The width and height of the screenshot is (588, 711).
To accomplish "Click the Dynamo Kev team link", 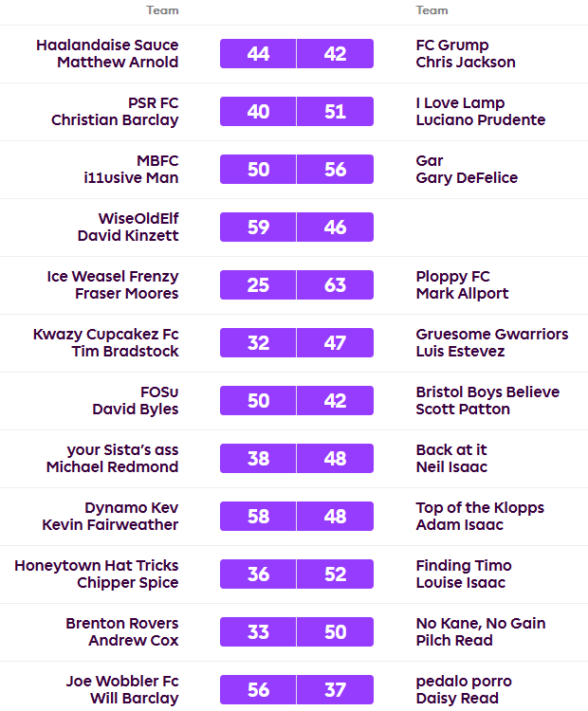I will [131, 507].
